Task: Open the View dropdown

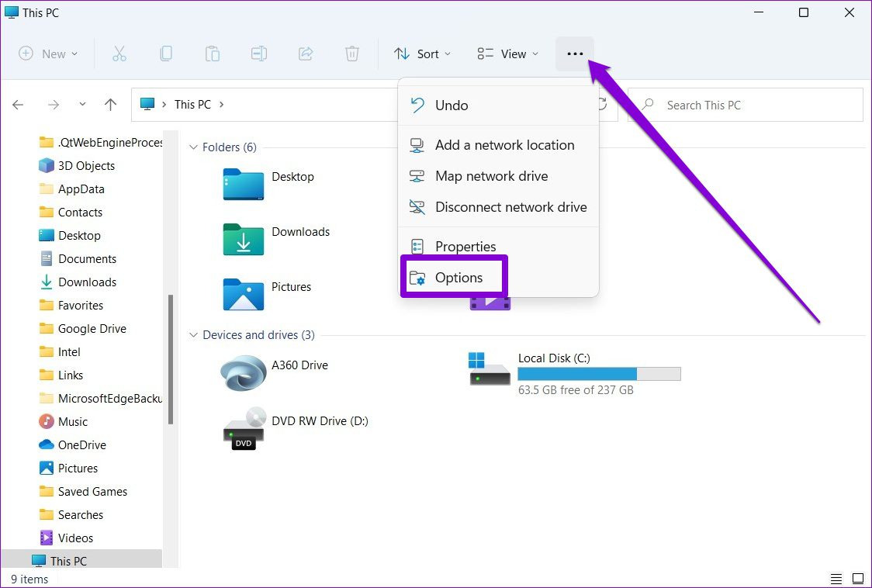Action: pyautogui.click(x=507, y=54)
